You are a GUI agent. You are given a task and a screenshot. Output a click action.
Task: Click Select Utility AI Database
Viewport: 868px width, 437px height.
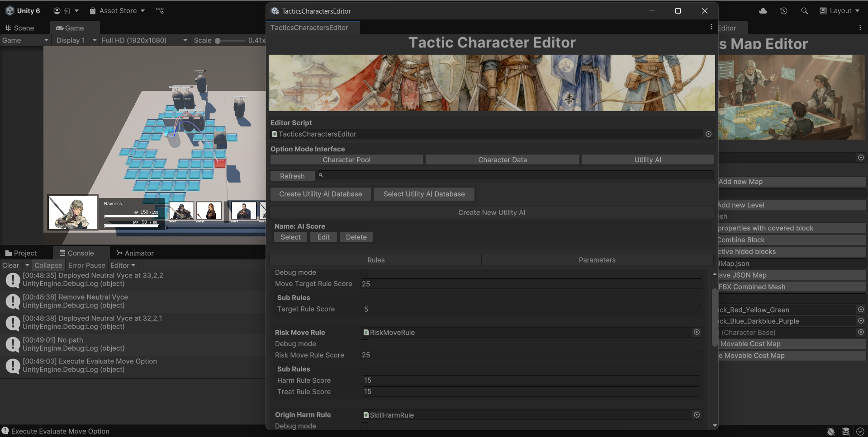(x=424, y=194)
